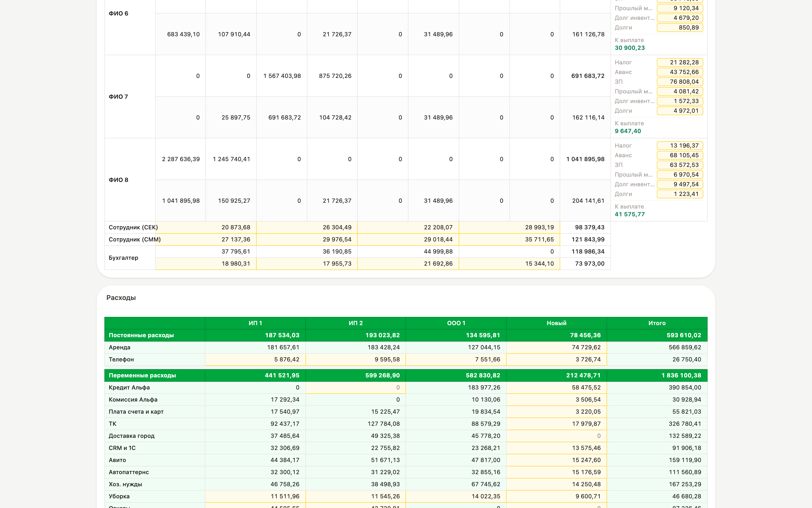The height and width of the screenshot is (508, 812).
Task: Click Хоз. нужды ООО 1 value 67 745,62
Action: [486, 485]
